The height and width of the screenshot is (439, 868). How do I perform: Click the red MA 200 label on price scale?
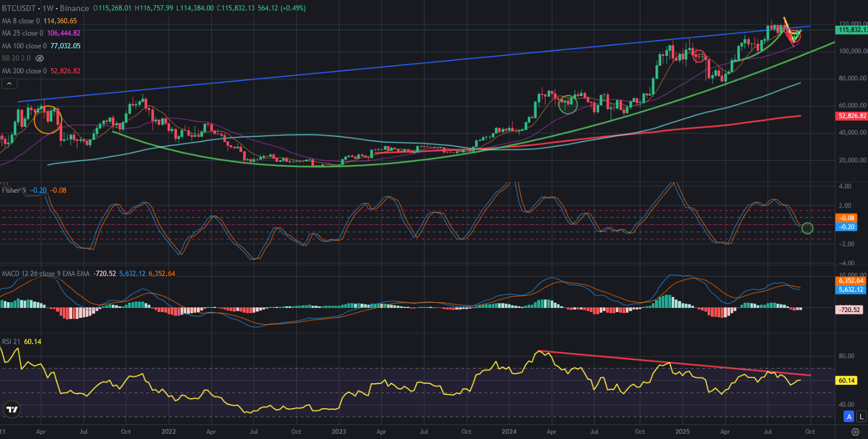853,116
